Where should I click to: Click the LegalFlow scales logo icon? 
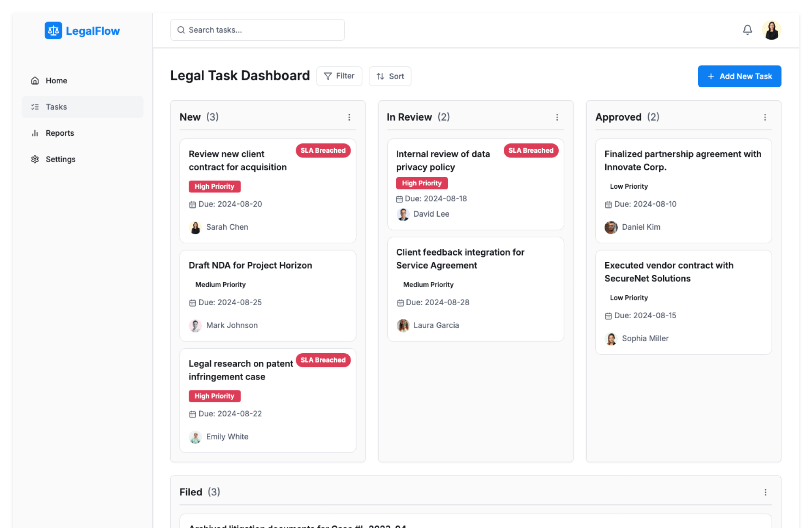pyautogui.click(x=53, y=30)
